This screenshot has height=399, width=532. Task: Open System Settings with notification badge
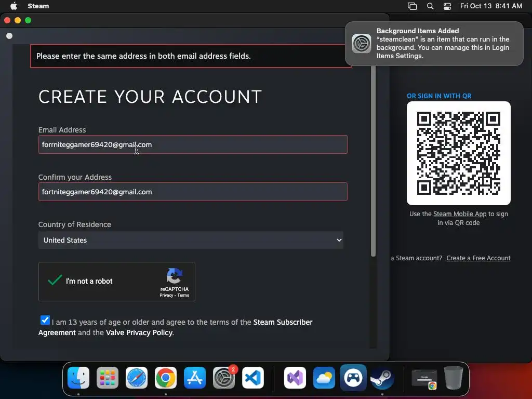(224, 378)
